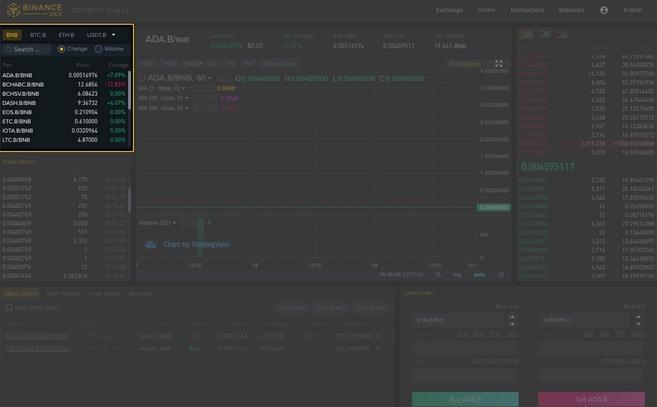Viewport: 657px width, 407px height.
Task: Select the ADA.B/BNB pair row
Action: (65, 75)
